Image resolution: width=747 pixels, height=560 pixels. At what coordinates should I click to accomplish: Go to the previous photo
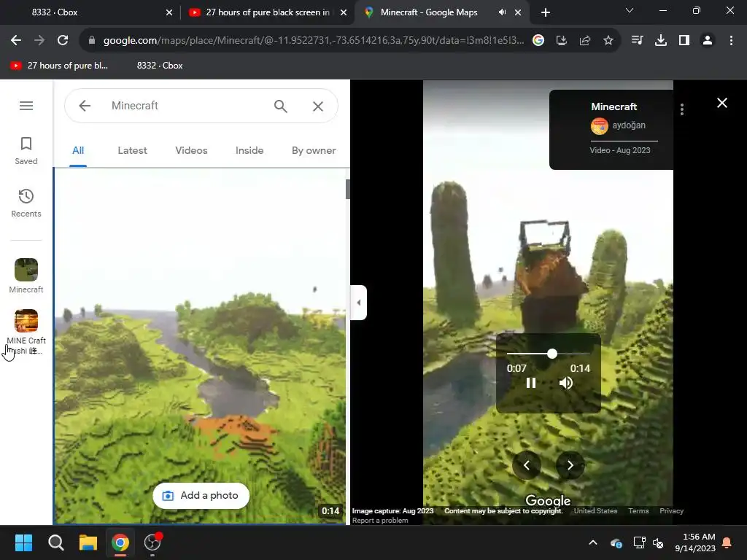pos(527,465)
